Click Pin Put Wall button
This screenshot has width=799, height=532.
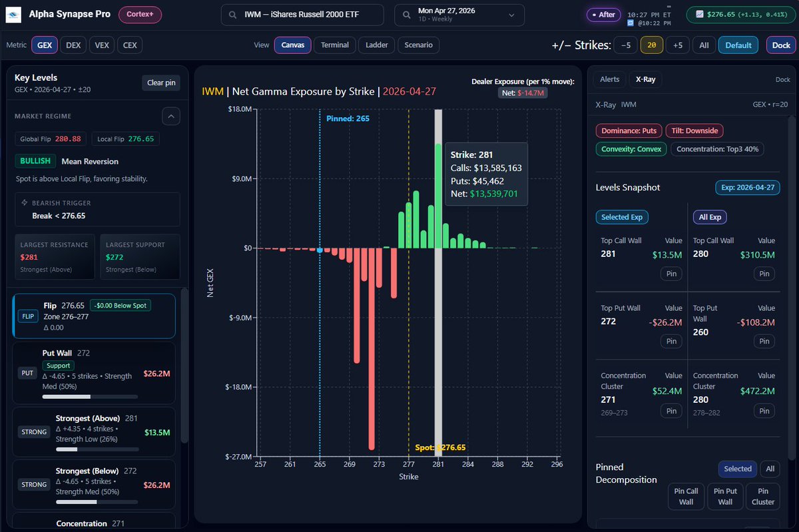[725, 497]
